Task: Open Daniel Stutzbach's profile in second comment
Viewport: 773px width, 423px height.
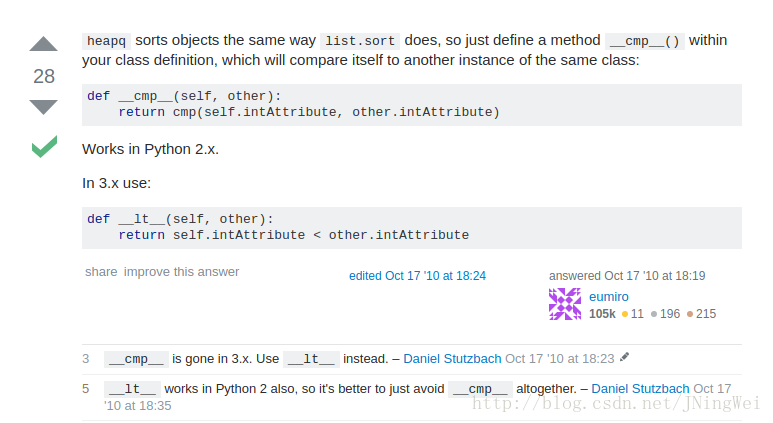Action: click(x=640, y=388)
